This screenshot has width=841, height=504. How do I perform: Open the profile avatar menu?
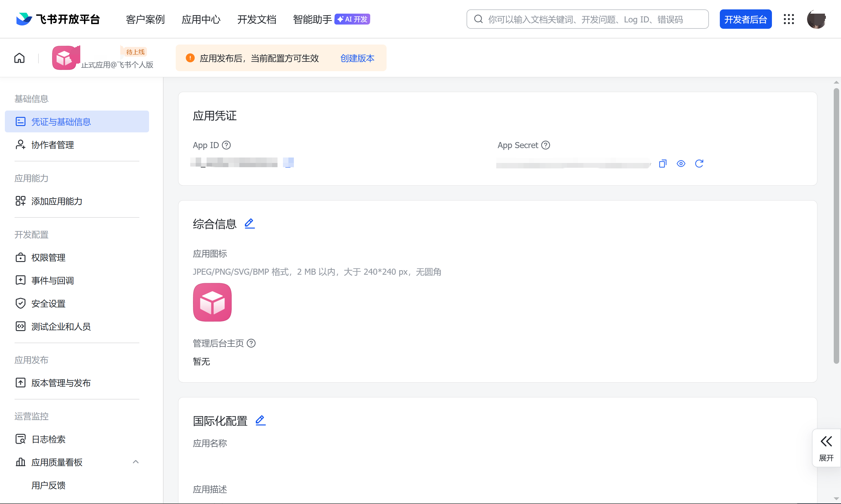(x=816, y=19)
